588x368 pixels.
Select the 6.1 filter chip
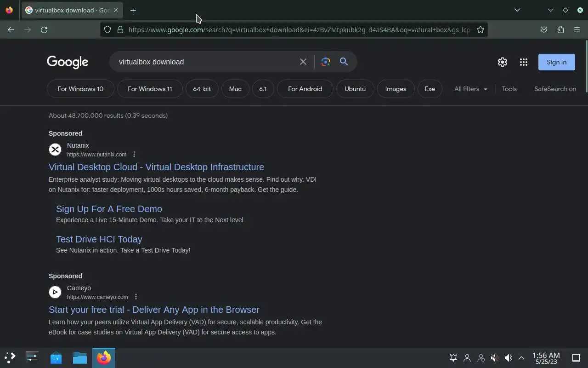coord(263,89)
